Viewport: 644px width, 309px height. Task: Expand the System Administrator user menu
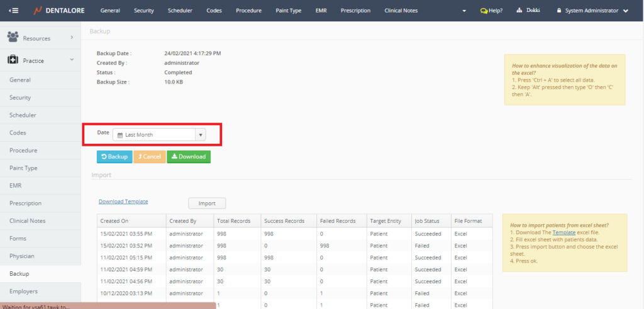tap(625, 11)
